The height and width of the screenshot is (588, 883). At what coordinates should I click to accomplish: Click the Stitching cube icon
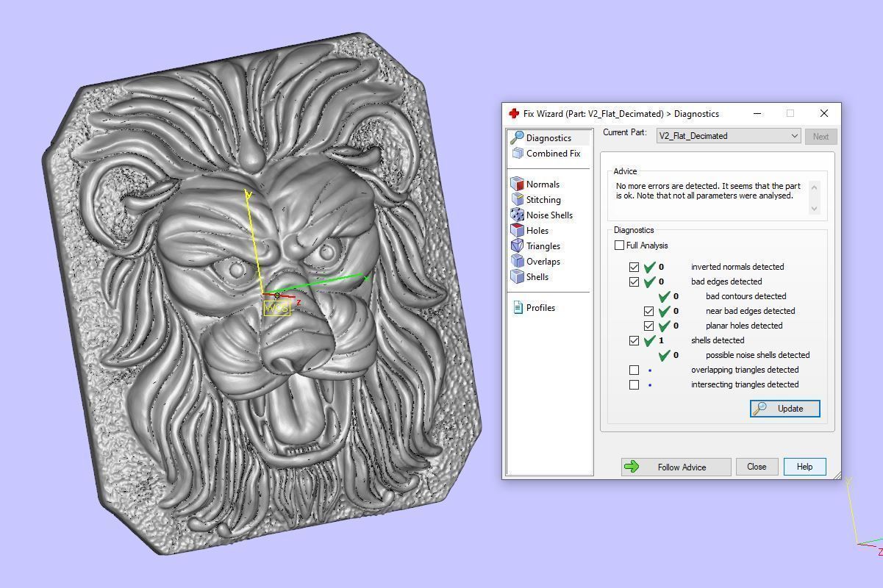(518, 199)
